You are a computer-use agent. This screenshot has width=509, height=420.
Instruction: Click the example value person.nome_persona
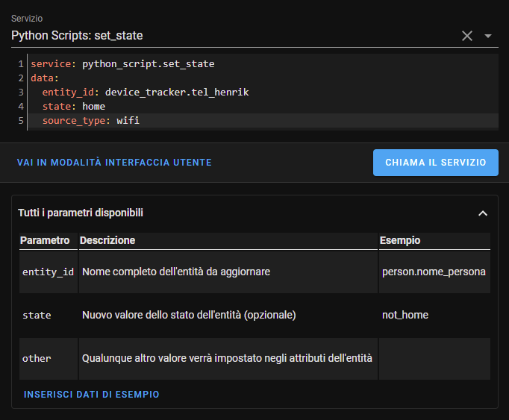pyautogui.click(x=434, y=272)
